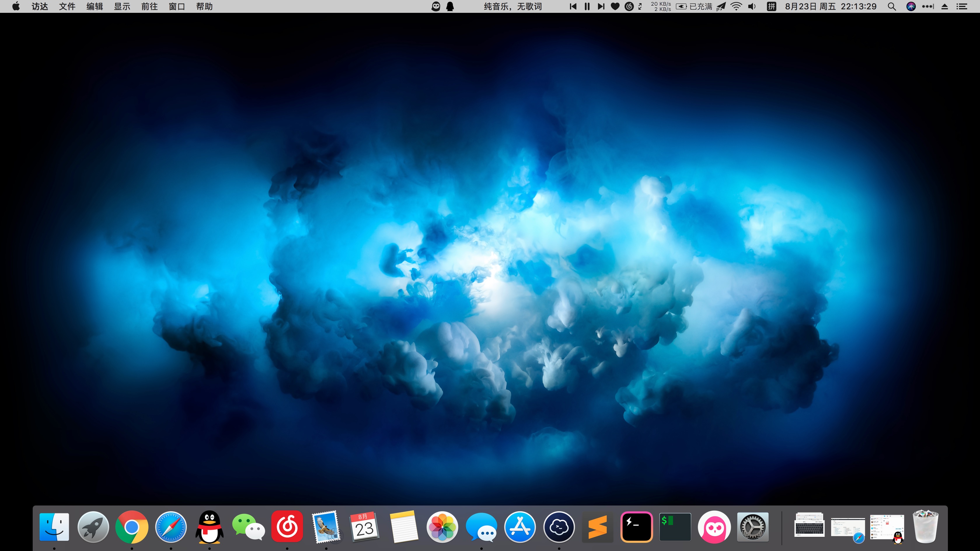
Task: Open the battery status 已充满 menu
Action: point(694,6)
